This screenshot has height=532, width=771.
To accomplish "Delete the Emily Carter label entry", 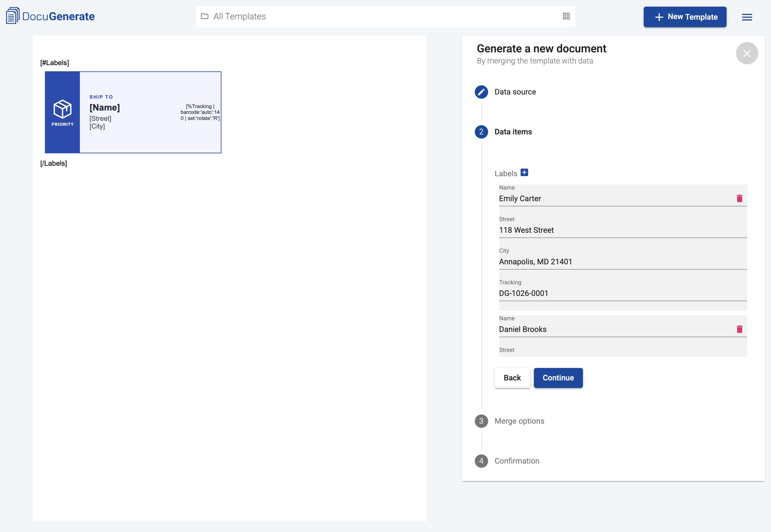I will (740, 198).
